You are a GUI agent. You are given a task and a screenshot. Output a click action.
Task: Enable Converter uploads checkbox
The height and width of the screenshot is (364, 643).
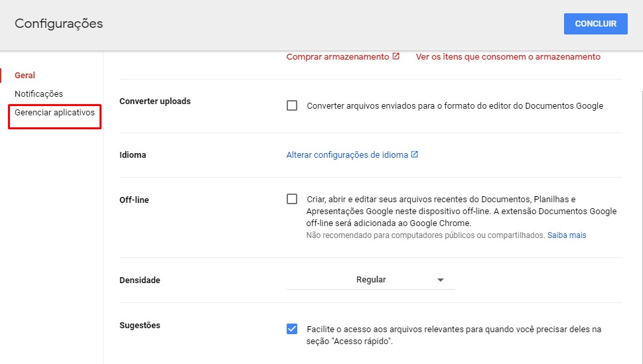point(292,105)
